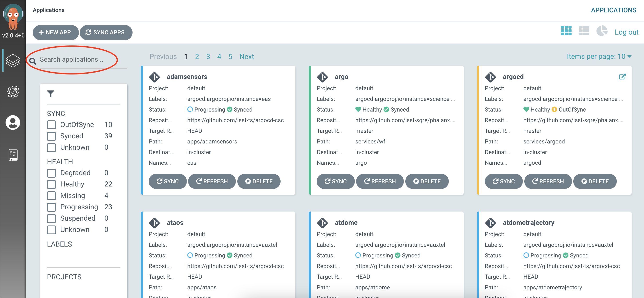The image size is (644, 298).
Task: Switch to tiles grid view
Action: point(566,31)
